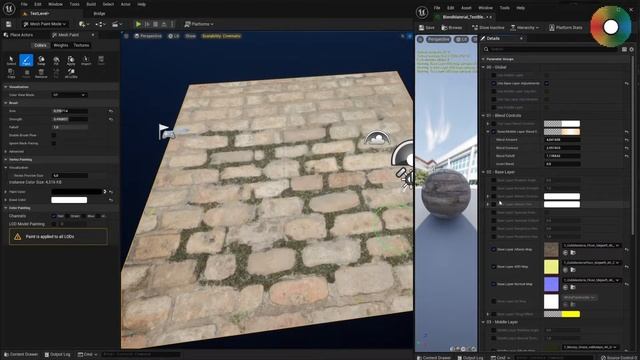
Task: Open the Platforms dropdown
Action: point(199,24)
